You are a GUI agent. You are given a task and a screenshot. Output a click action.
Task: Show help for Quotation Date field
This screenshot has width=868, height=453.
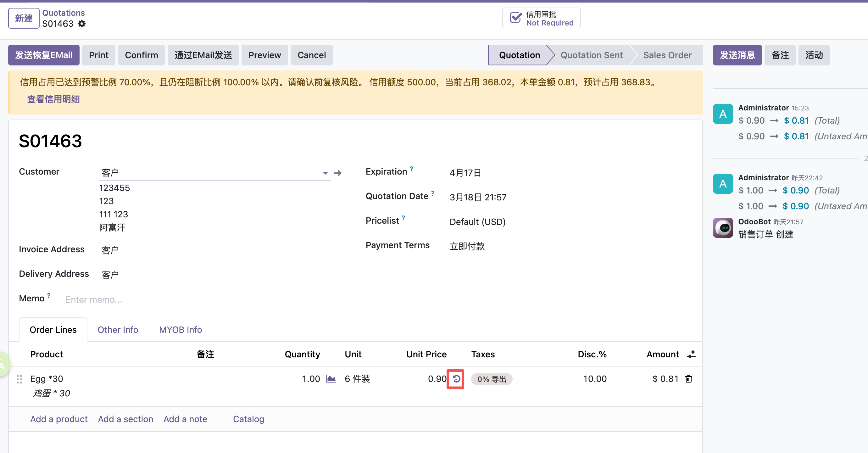[432, 193]
